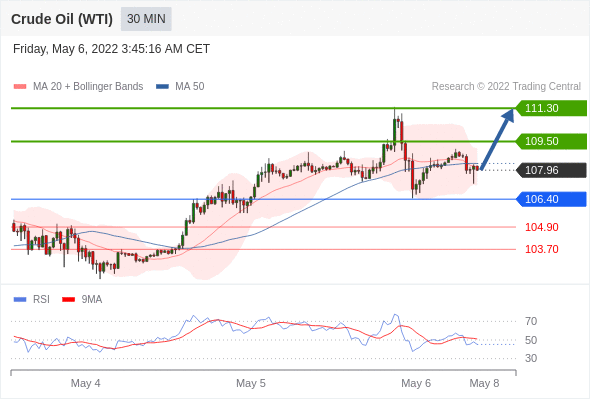Click the red 9MA legend swatch
The height and width of the screenshot is (400, 590).
coord(68,300)
